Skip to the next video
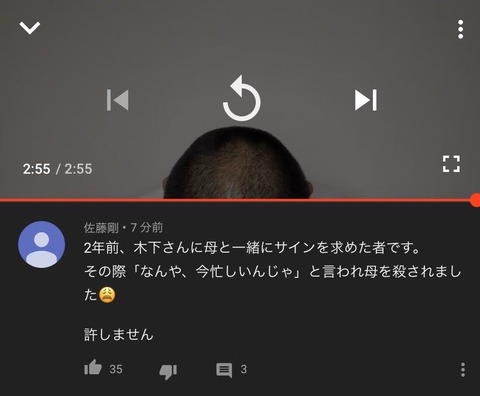This screenshot has width=480, height=396. (366, 100)
